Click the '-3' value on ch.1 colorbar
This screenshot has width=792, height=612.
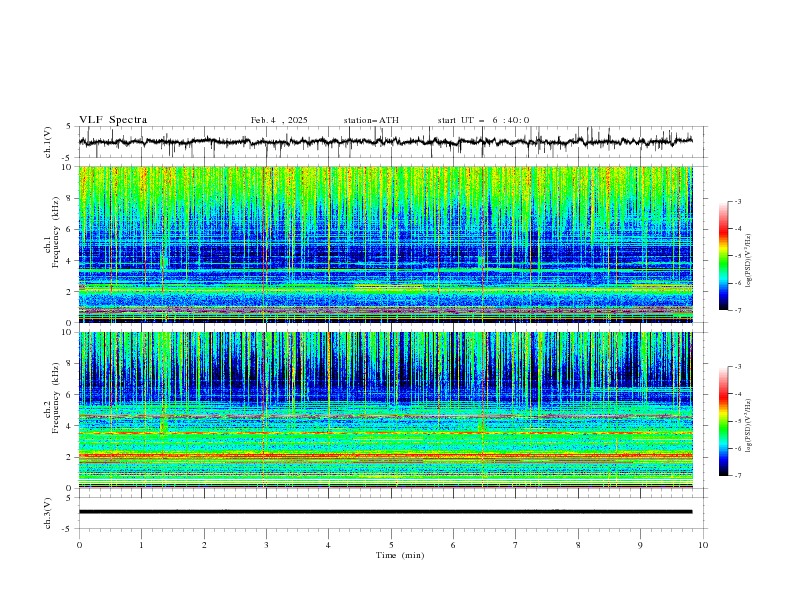[737, 201]
